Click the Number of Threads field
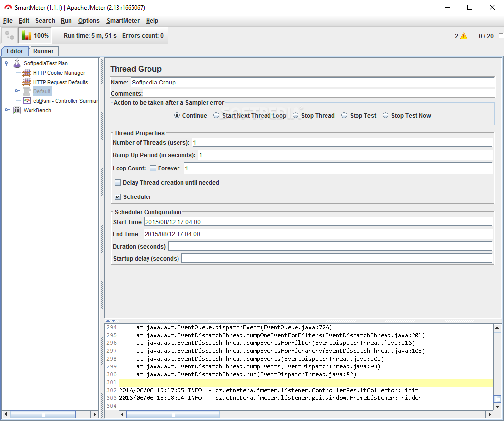 pos(342,142)
